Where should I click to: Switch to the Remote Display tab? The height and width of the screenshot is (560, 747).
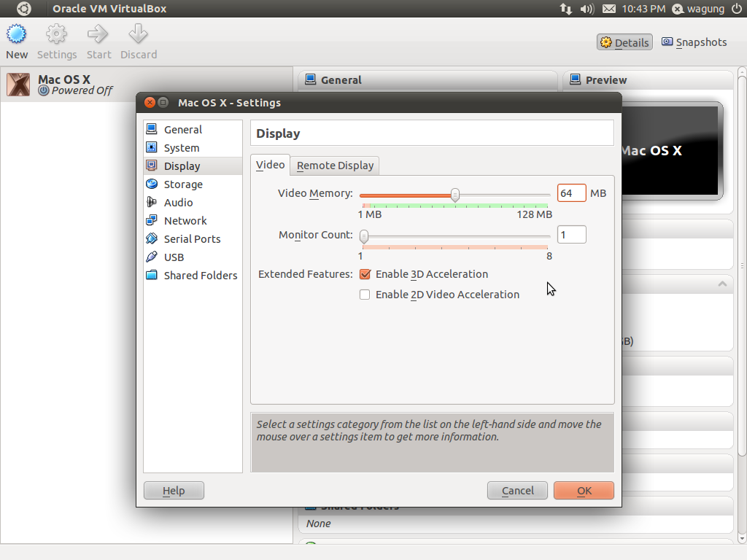point(334,165)
